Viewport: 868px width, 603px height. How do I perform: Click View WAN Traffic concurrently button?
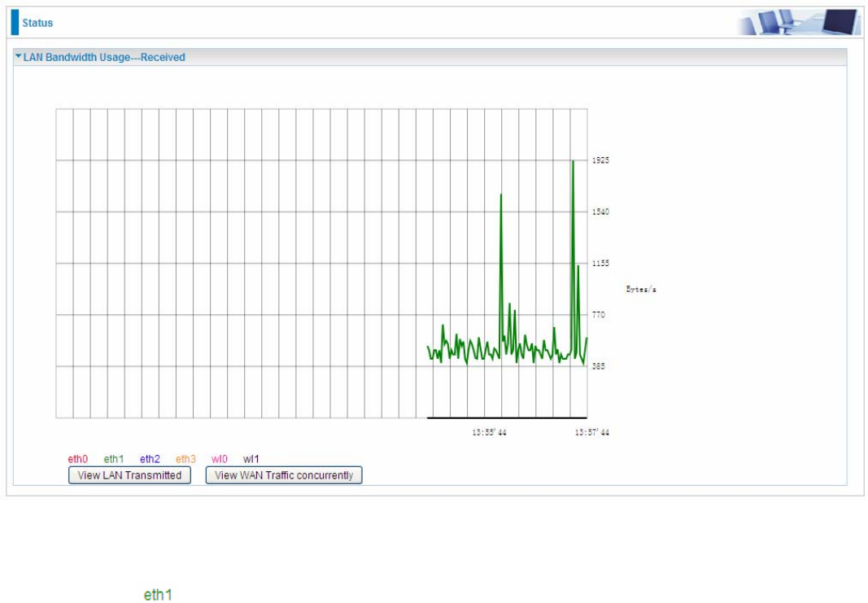point(284,475)
